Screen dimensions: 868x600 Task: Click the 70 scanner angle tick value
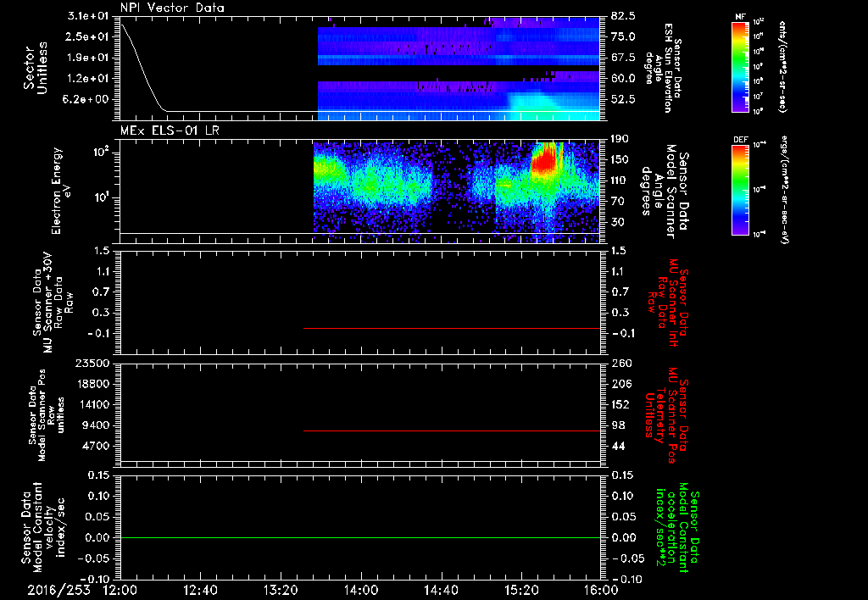617,202
